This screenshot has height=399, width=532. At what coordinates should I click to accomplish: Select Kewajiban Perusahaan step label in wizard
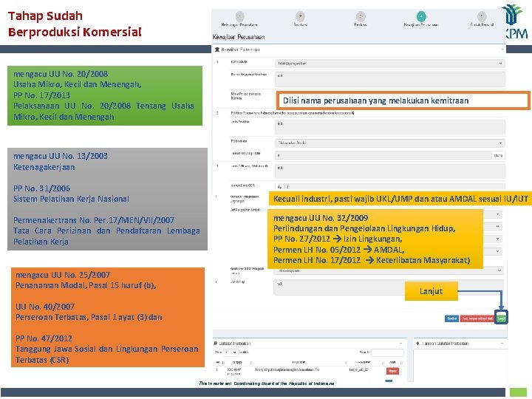(x=420, y=25)
